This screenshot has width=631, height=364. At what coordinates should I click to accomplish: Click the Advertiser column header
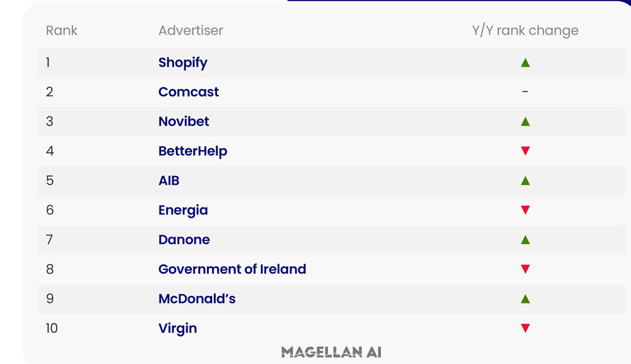(x=191, y=30)
